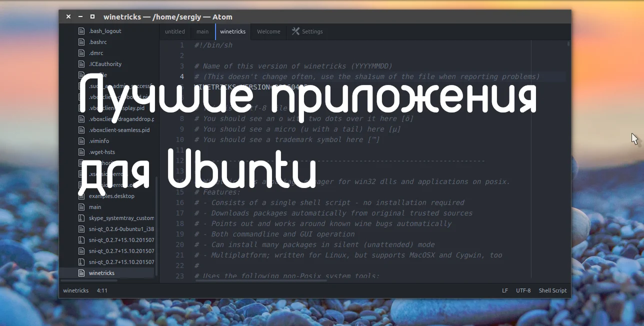
Task: Place cursor on the '#!/bin/sh' line
Action: (213, 45)
